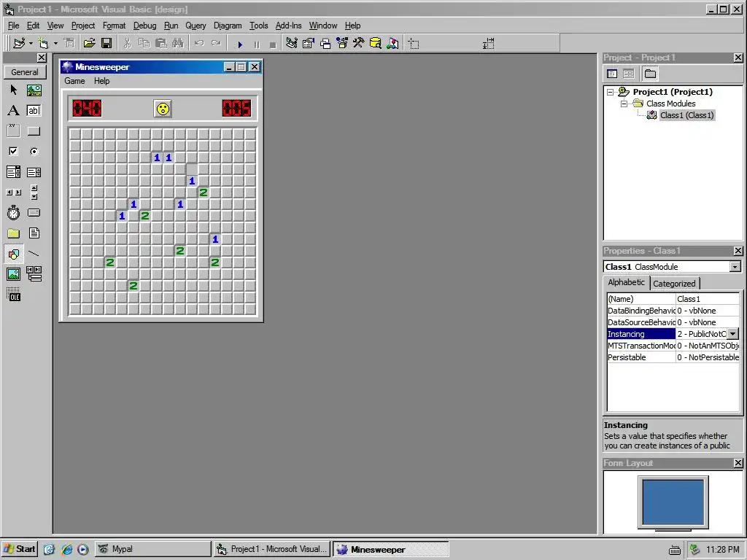Select the Persistable property row

pyautogui.click(x=673, y=357)
